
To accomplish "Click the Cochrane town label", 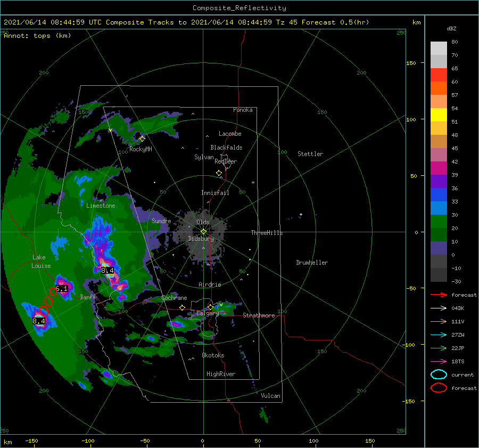I will (x=174, y=298).
